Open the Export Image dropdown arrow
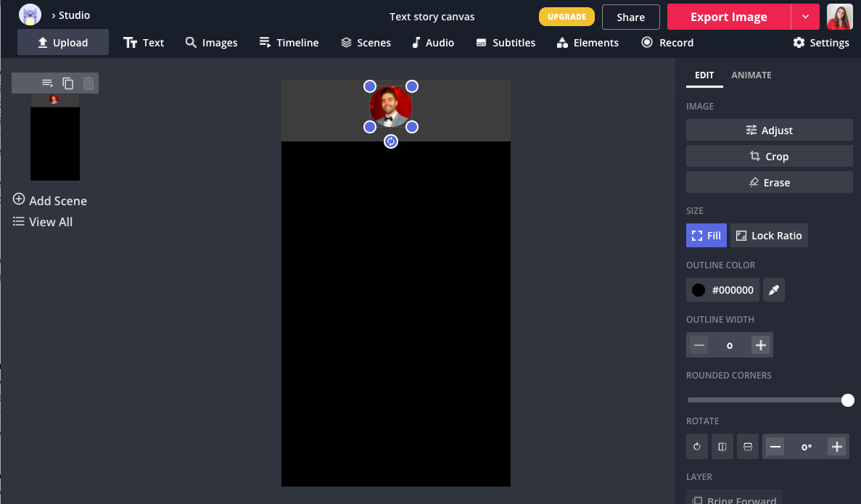 [x=805, y=17]
